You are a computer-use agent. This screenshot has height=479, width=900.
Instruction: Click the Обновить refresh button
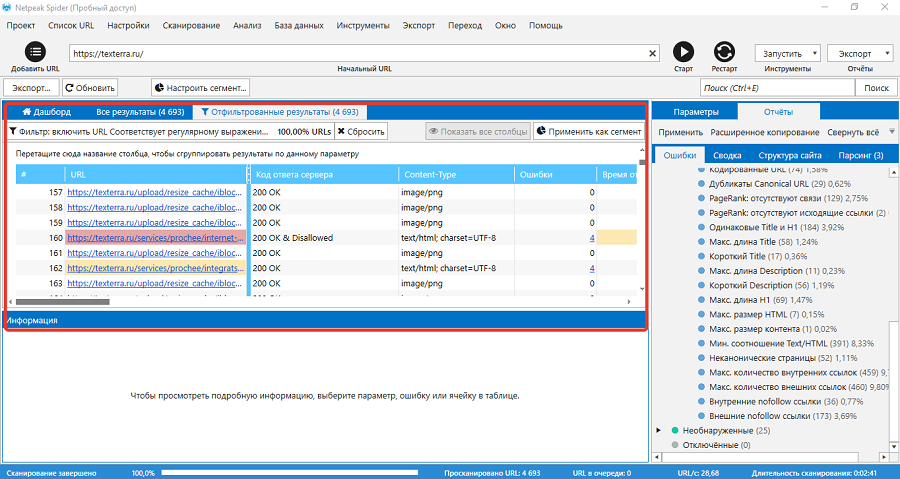[90, 88]
